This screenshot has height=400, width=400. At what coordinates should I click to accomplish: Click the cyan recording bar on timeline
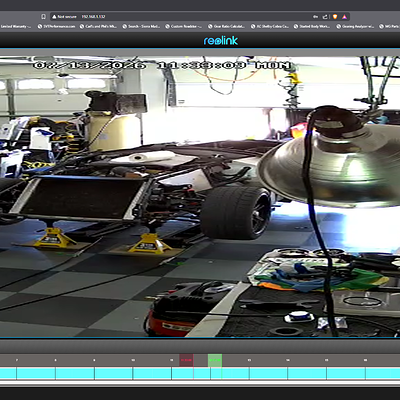200,373
